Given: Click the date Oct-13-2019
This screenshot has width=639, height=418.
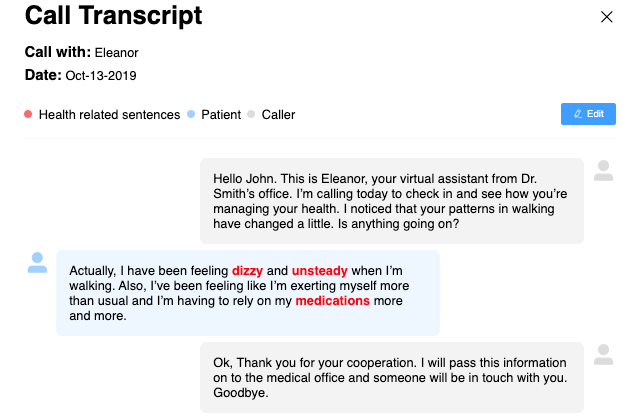Looking at the screenshot, I should 101,76.
